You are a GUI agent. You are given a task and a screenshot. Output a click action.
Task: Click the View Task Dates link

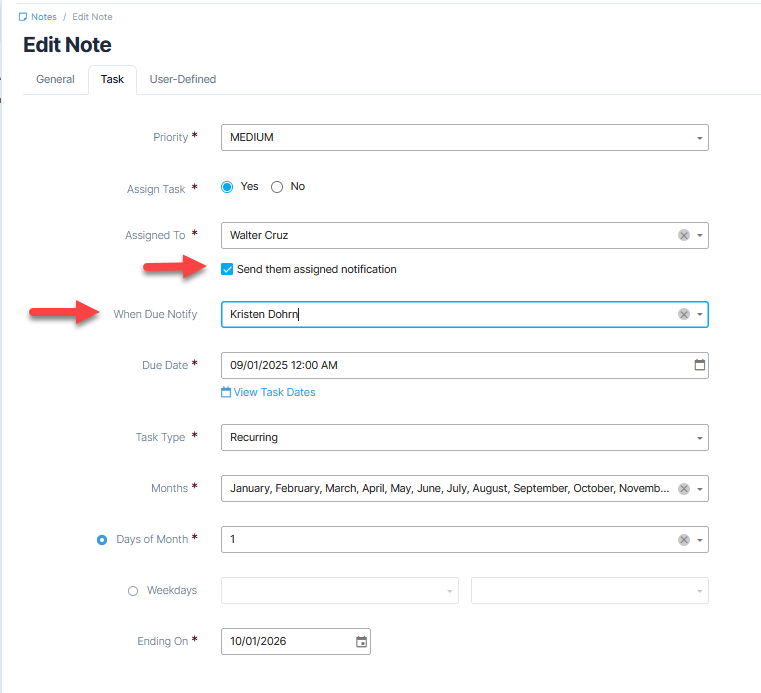[x=274, y=393]
